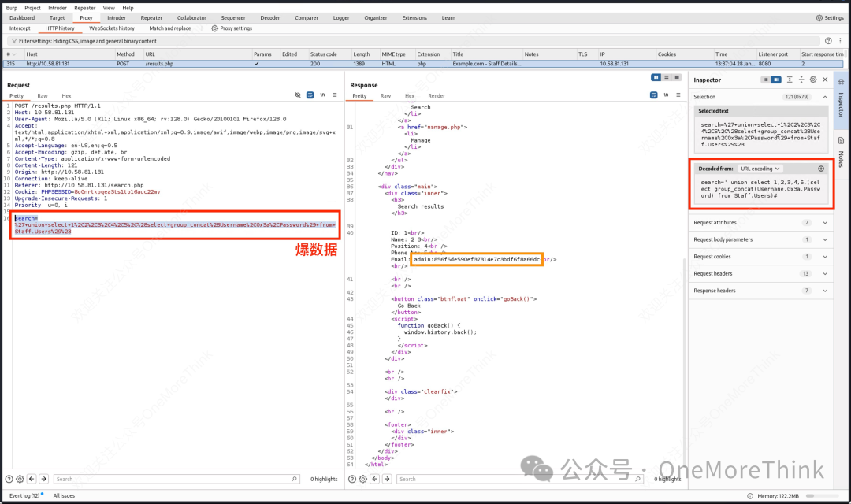Image resolution: width=851 pixels, height=504 pixels.
Task: Toggle Response show newline characters icon
Action: (666, 95)
